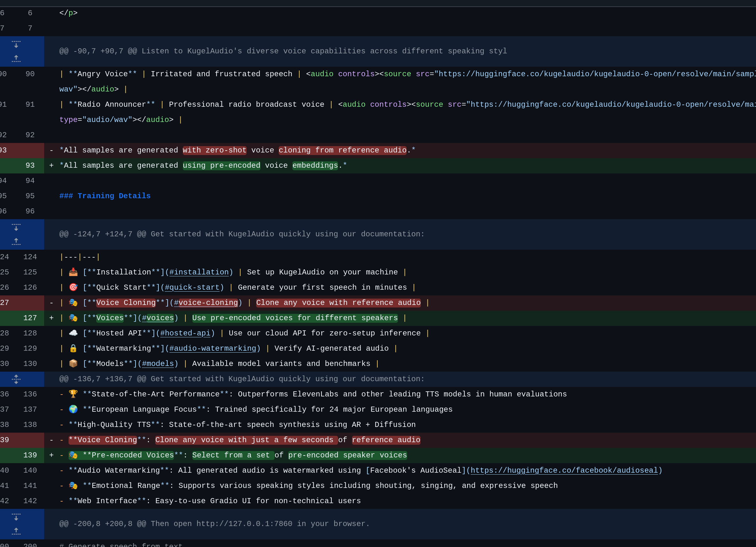The width and height of the screenshot is (756, 547).
Task: Expand up at the -200,8 hunk header
Action: click(x=16, y=531)
